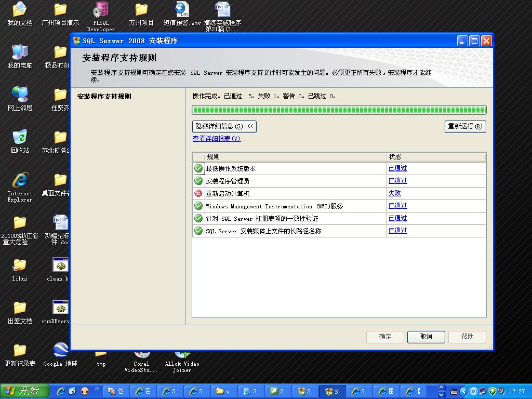Open the 失败 status link for restart rule
This screenshot has height=399, width=532.
tap(394, 193)
